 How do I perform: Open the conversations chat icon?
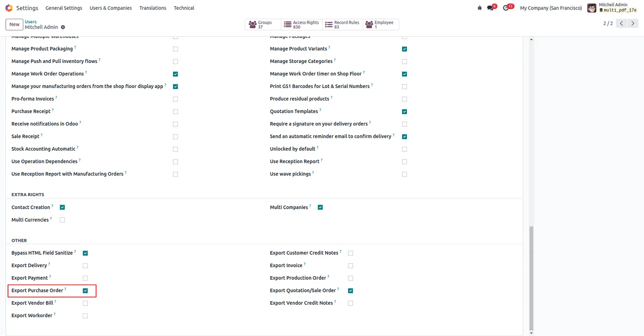click(491, 8)
